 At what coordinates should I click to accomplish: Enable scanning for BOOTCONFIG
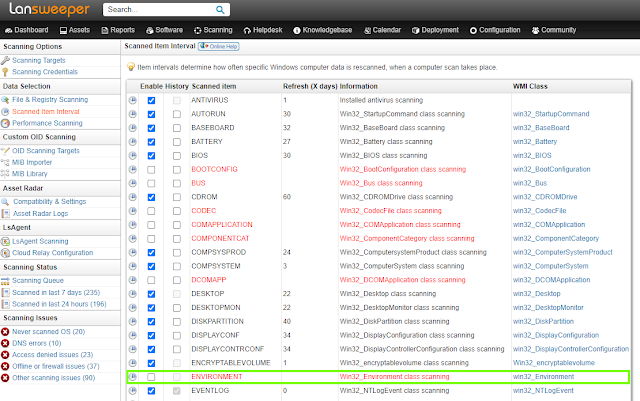151,169
